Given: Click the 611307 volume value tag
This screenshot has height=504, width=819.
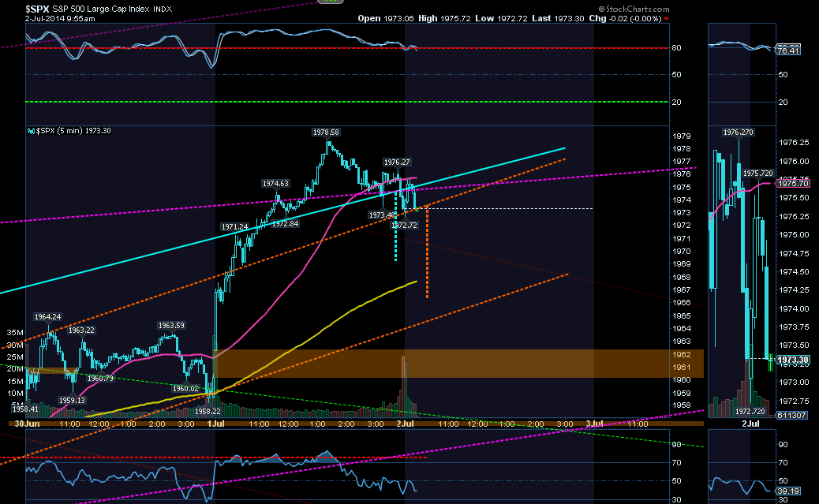Looking at the screenshot, I should point(791,415).
